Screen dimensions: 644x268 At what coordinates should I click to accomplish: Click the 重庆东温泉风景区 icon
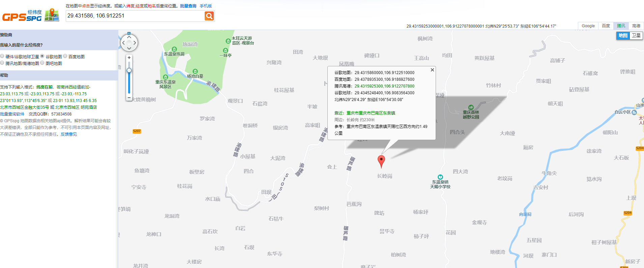point(165,77)
